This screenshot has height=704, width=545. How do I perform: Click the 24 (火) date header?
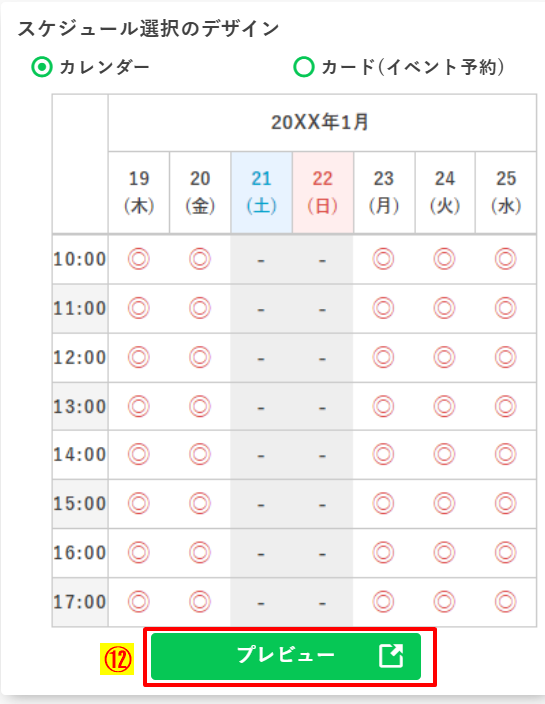point(445,192)
